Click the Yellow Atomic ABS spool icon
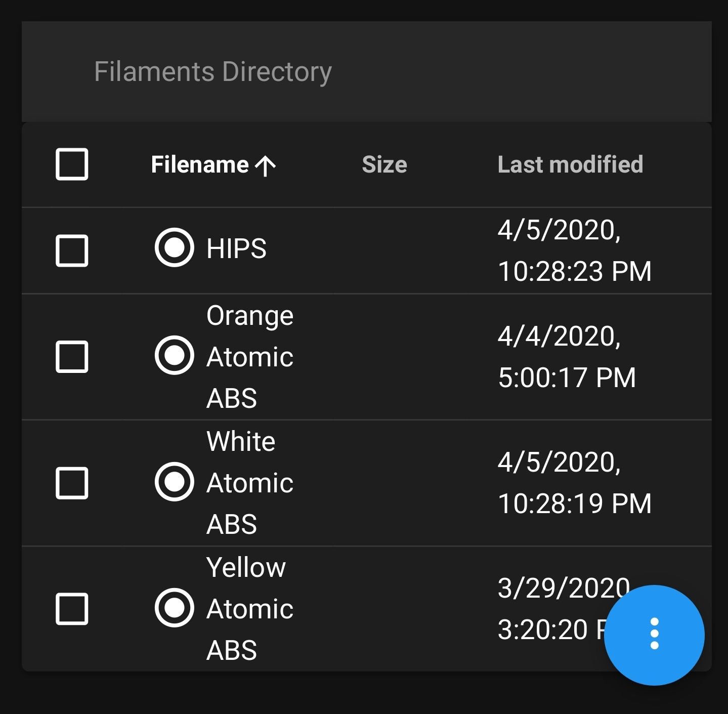The height and width of the screenshot is (714, 728). pos(175,608)
